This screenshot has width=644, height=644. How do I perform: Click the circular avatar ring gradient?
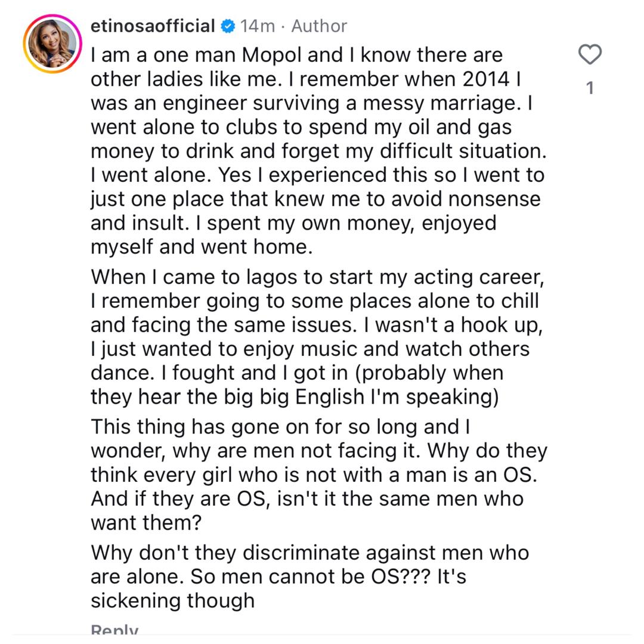click(x=52, y=43)
